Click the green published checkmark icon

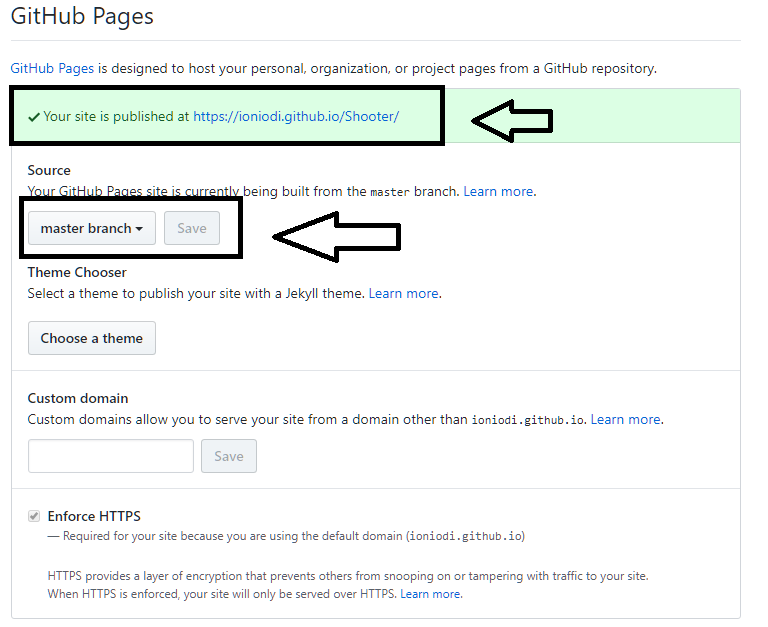(34, 117)
